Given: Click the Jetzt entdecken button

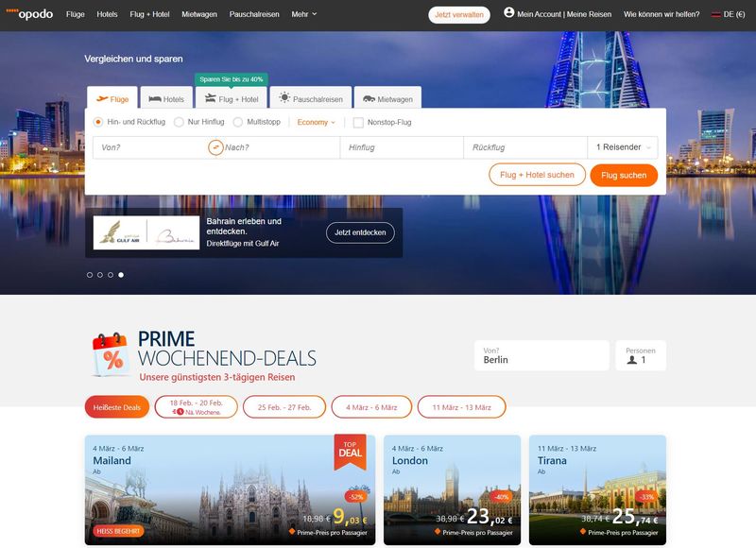Looking at the screenshot, I should tap(360, 232).
